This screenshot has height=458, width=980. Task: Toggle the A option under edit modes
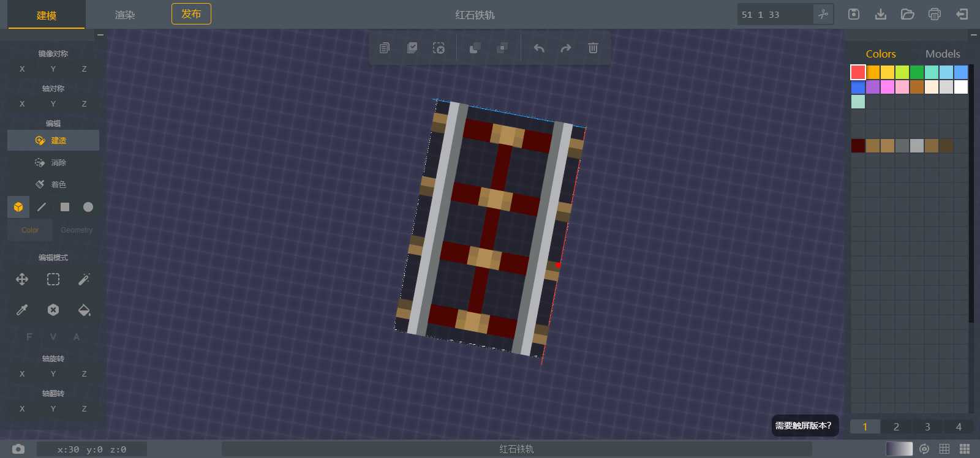point(77,337)
